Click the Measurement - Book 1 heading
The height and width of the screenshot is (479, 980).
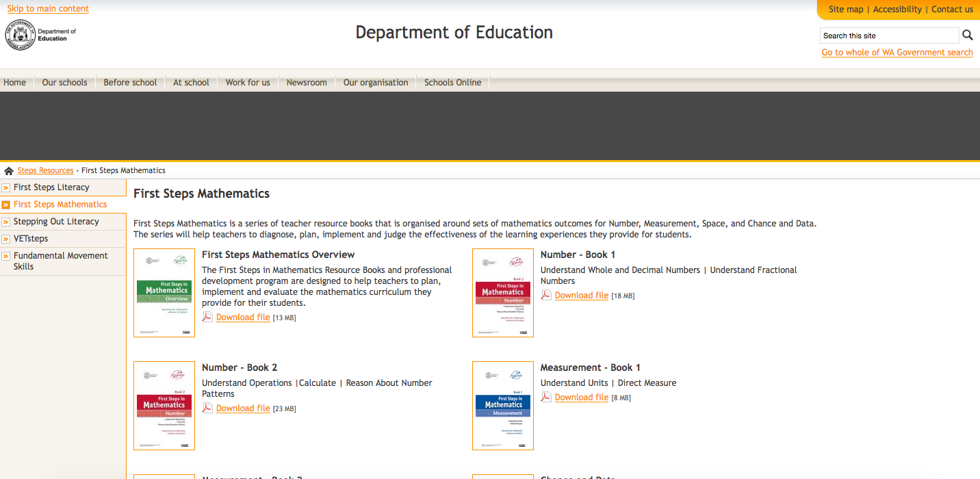coord(590,367)
